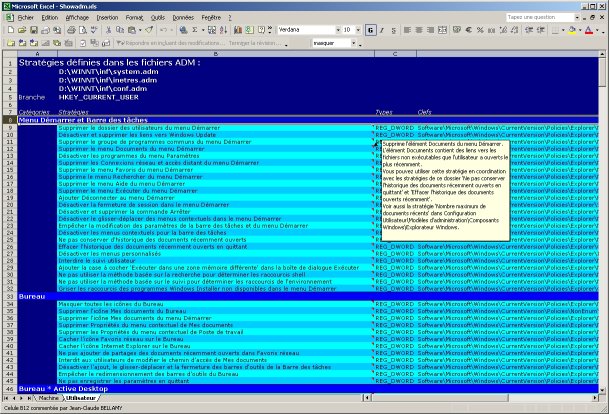Select the Utilisateur sheet tab
This screenshot has width=609, height=414.
tap(81, 398)
